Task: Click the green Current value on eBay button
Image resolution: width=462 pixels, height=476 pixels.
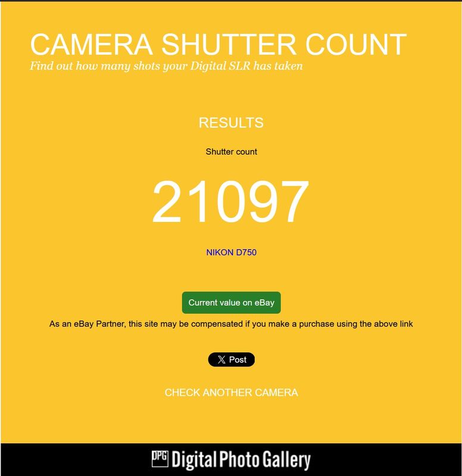Action: point(231,303)
